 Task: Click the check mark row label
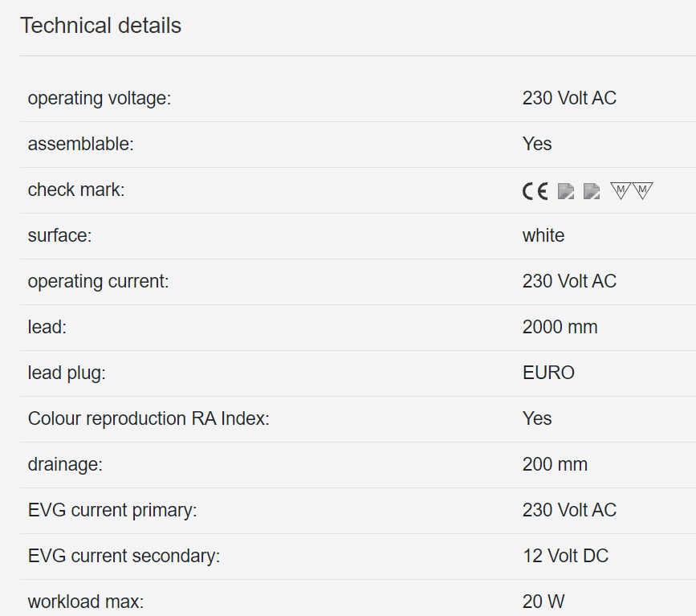click(x=76, y=190)
